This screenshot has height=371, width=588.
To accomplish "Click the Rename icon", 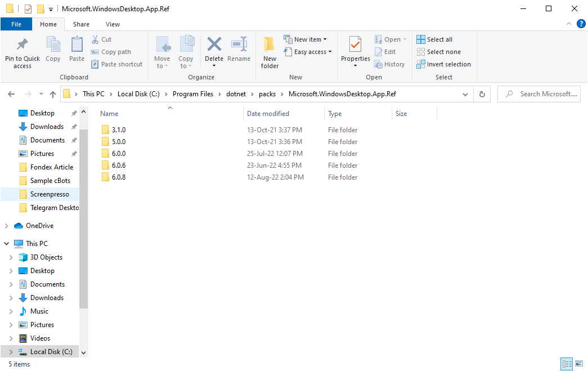I will coord(239,44).
